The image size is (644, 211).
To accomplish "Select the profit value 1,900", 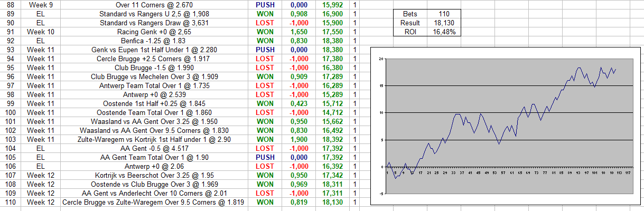I will [x=300, y=139].
